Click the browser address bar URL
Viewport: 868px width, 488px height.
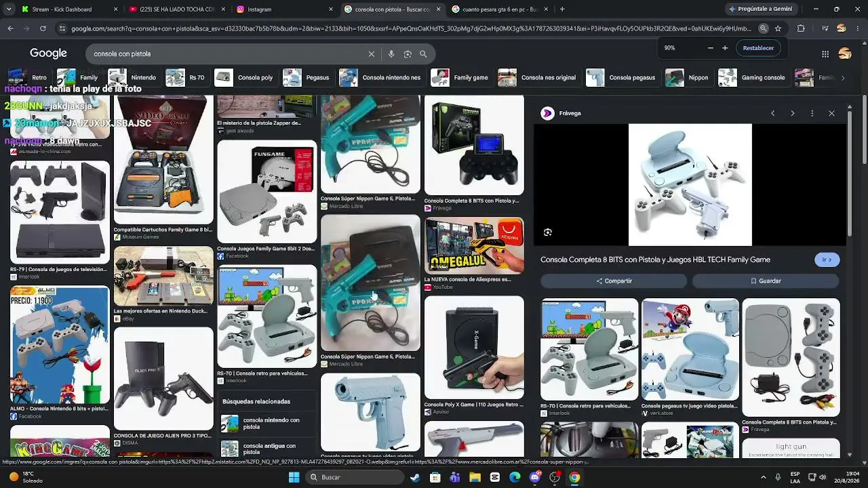411,28
